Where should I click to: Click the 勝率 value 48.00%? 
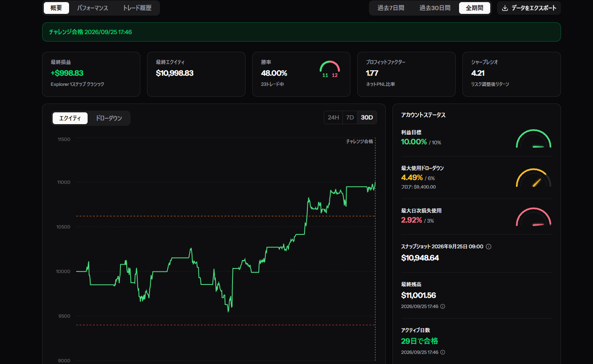pos(274,73)
